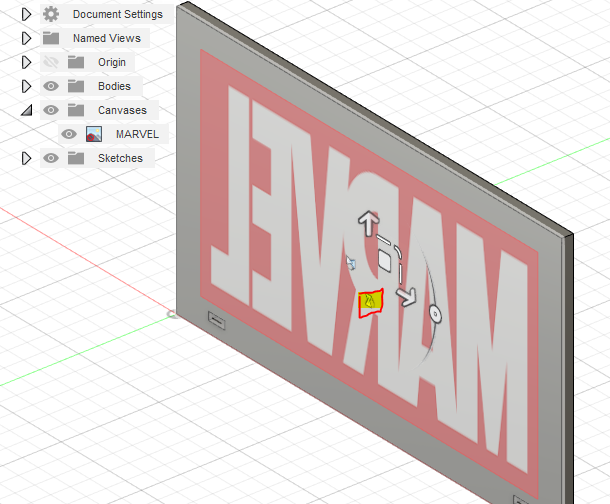The height and width of the screenshot is (504, 610).
Task: Click the Canvases folder icon
Action: click(x=76, y=110)
